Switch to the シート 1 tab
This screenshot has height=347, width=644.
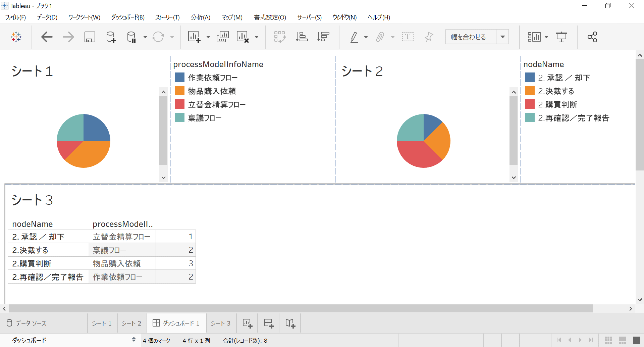(x=102, y=323)
